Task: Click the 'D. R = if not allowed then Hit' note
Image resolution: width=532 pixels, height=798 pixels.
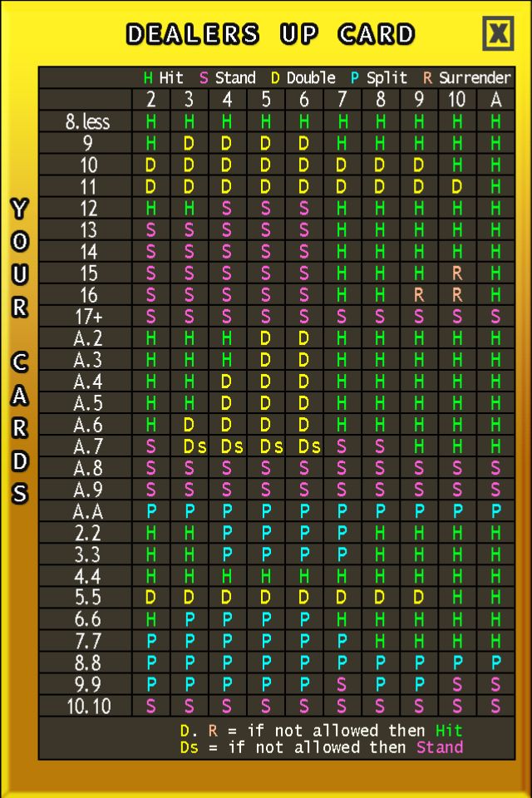Action: pos(321,731)
